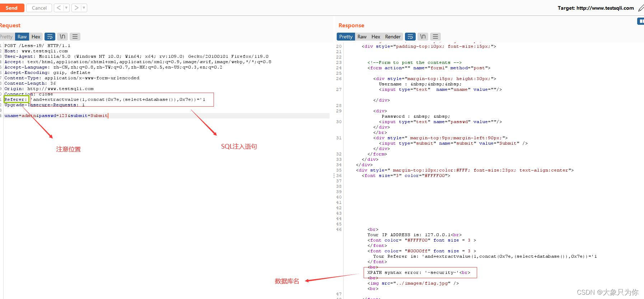Go to next request with forward arrow
Screen dimensions: 644x299
(x=76, y=8)
